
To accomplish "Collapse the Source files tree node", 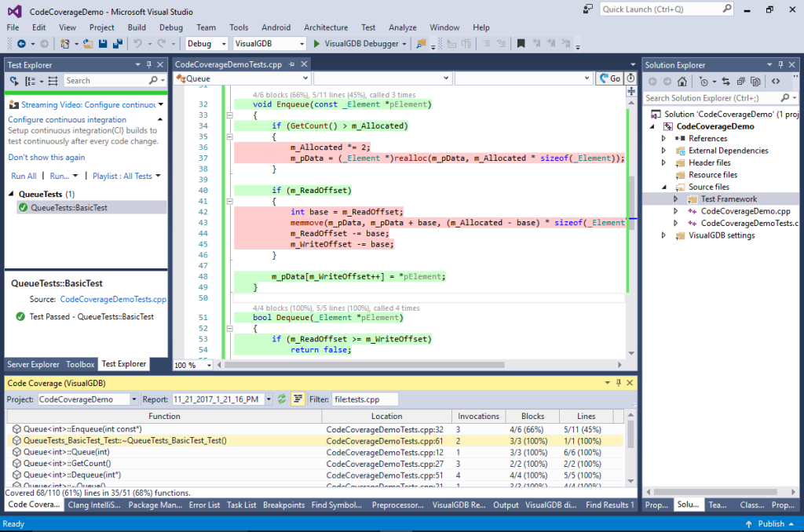I will [663, 187].
